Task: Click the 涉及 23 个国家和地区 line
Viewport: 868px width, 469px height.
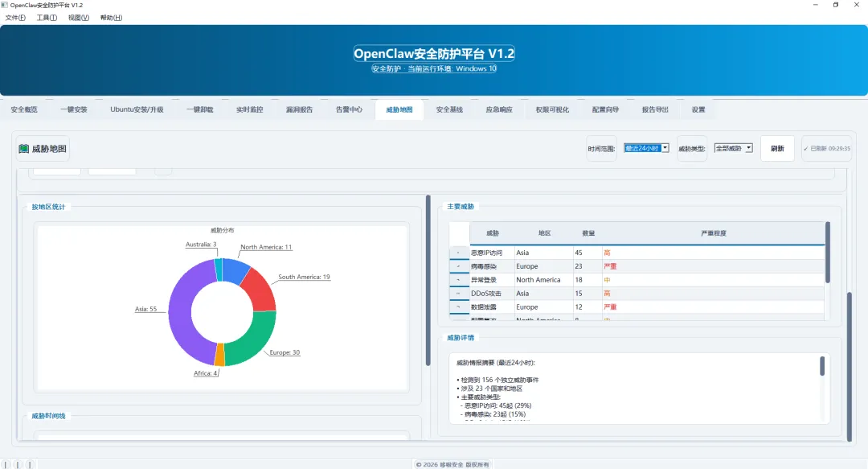Action: pos(490,389)
